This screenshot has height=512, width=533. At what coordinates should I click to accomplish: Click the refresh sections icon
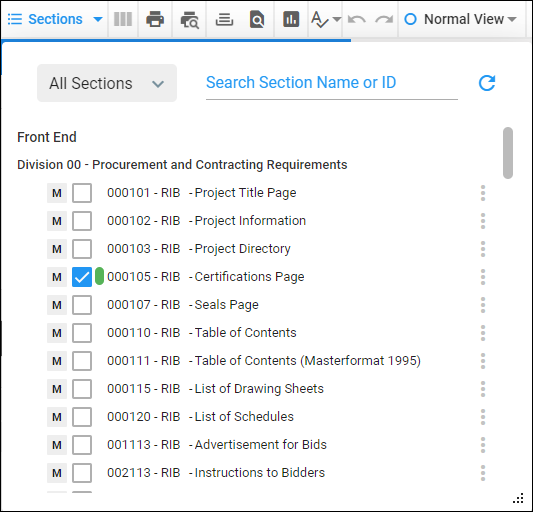pos(487,83)
